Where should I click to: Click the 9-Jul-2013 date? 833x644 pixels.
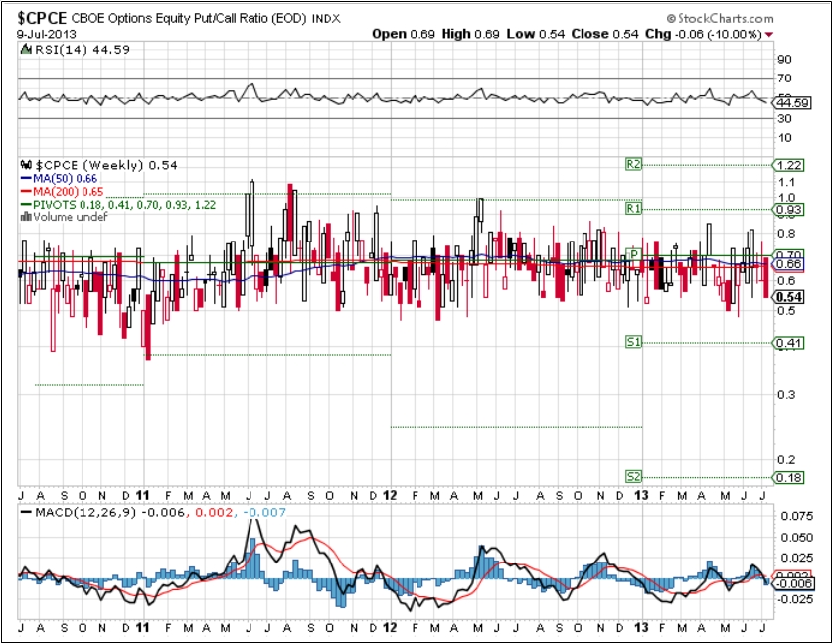pyautogui.click(x=46, y=35)
